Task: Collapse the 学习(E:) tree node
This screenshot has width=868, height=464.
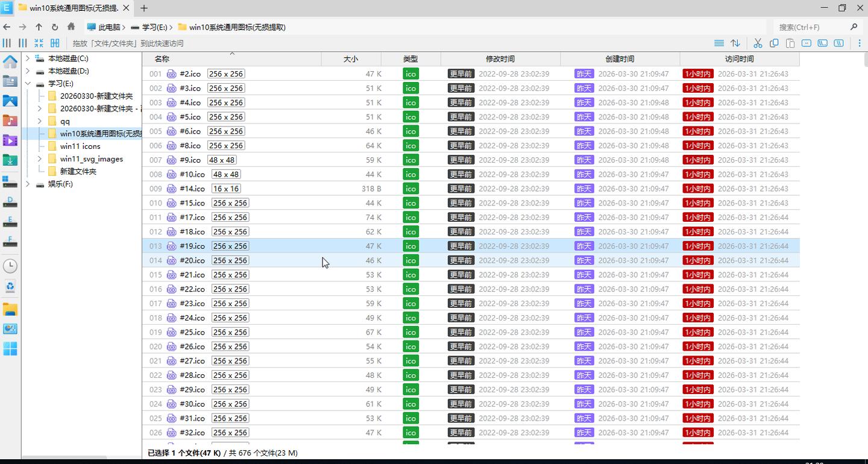Action: click(x=28, y=84)
